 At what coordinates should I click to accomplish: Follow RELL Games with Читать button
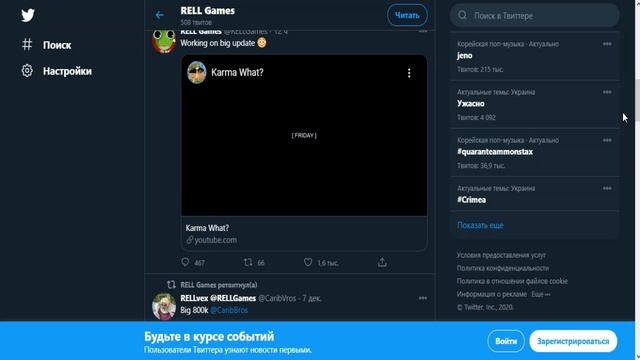coord(407,15)
